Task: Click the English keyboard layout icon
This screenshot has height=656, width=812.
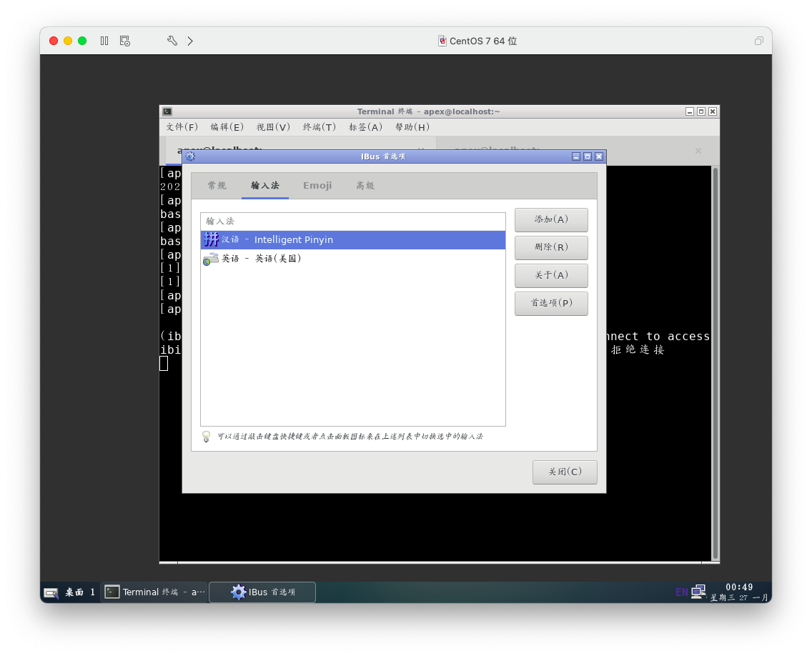Action: [x=211, y=259]
